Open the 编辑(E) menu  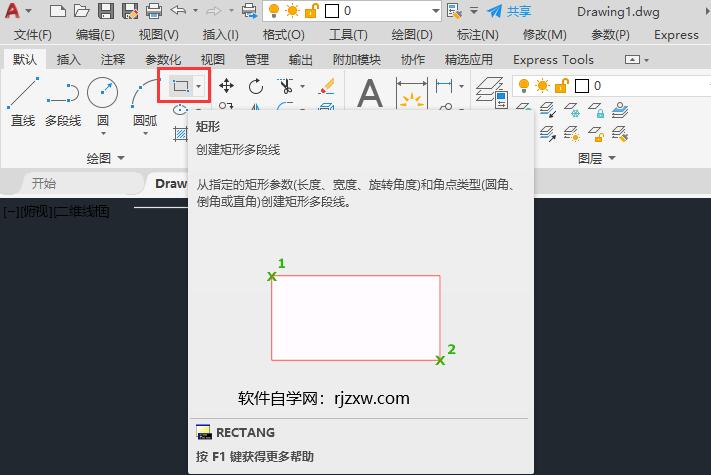[95, 35]
